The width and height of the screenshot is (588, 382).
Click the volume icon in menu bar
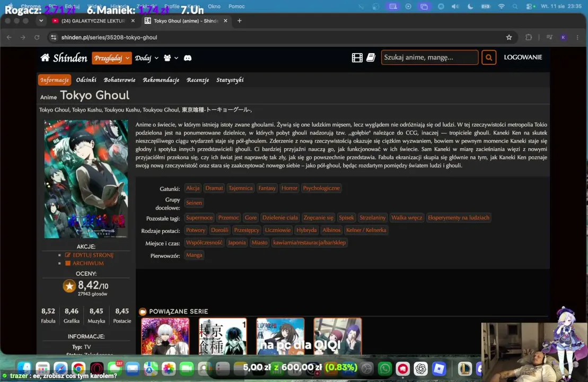(x=455, y=6)
